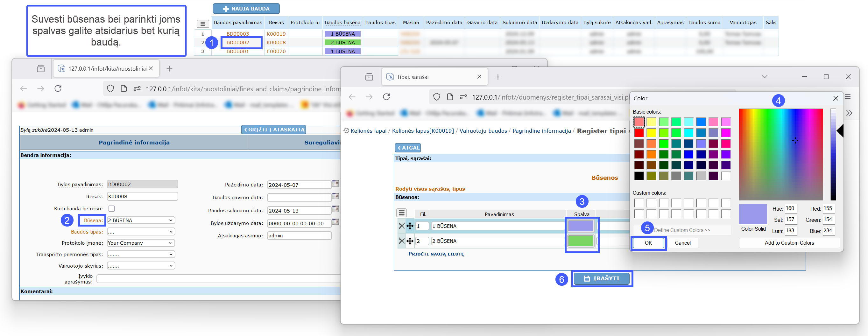Open the tab list chevron in title bar
The image size is (868, 336).
[764, 76]
